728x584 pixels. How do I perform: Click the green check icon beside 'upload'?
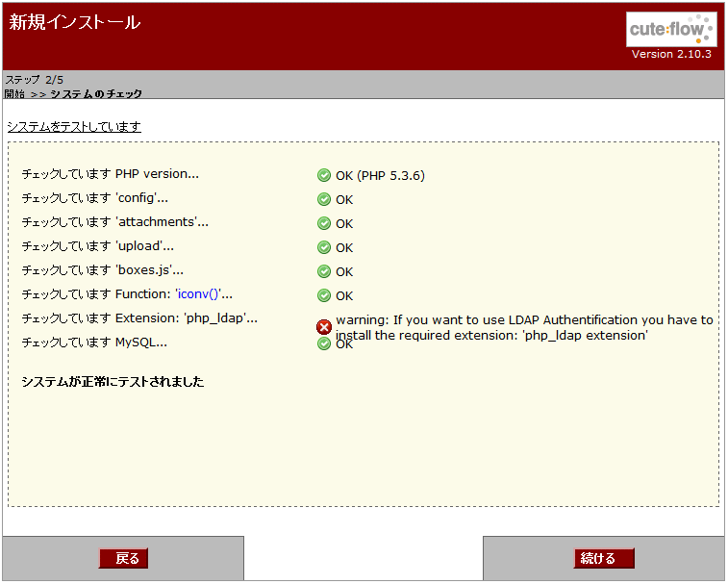(x=324, y=247)
